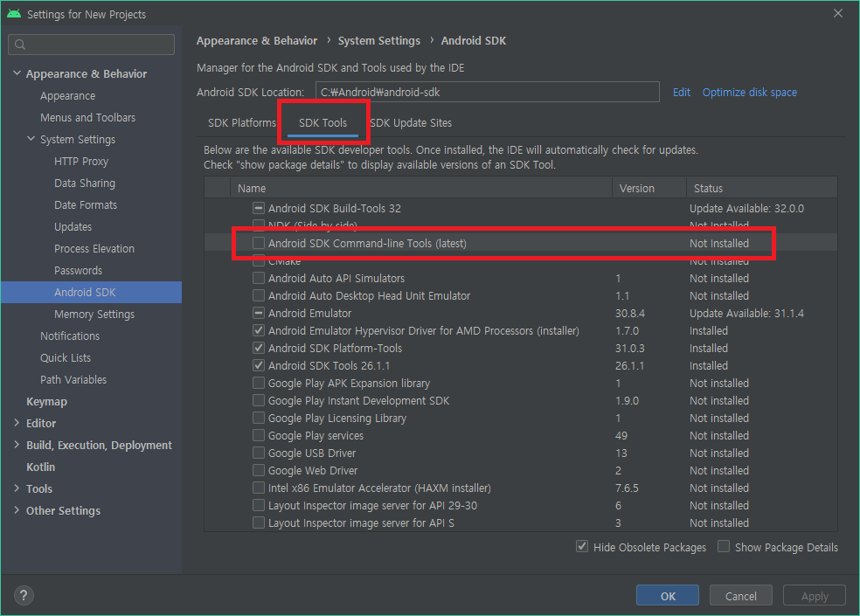Open the SDK Update Sites tab
The width and height of the screenshot is (860, 616).
pyautogui.click(x=411, y=123)
